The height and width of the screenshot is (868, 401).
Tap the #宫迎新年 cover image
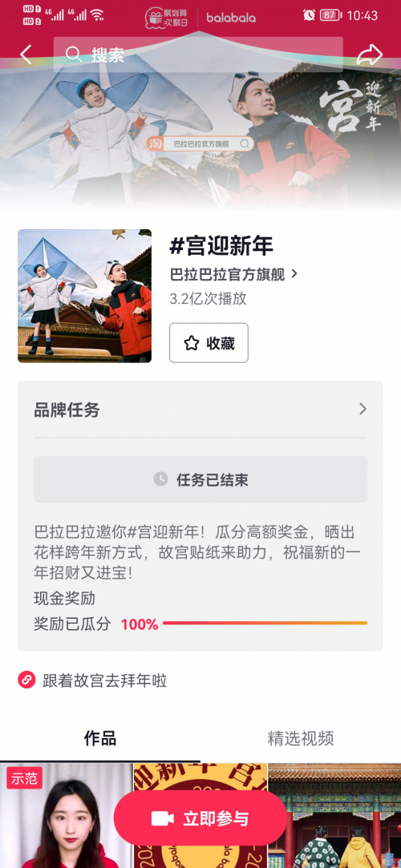pos(85,297)
